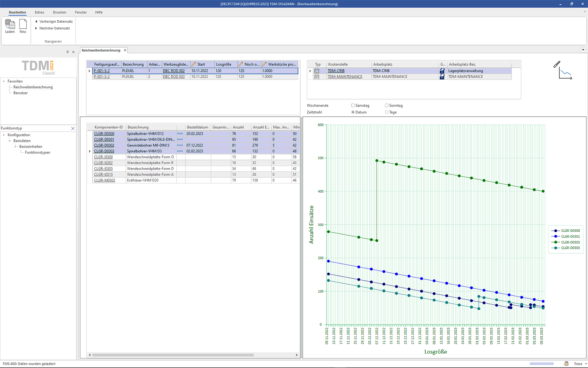The height and width of the screenshot is (368, 588).
Task: Open the Bearbeiten ribbon tab
Action: pos(17,12)
